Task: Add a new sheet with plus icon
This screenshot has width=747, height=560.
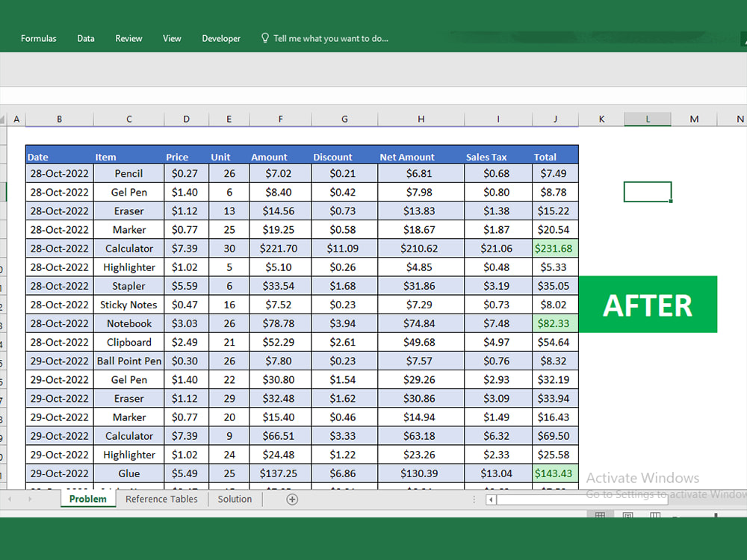Action: click(x=292, y=499)
